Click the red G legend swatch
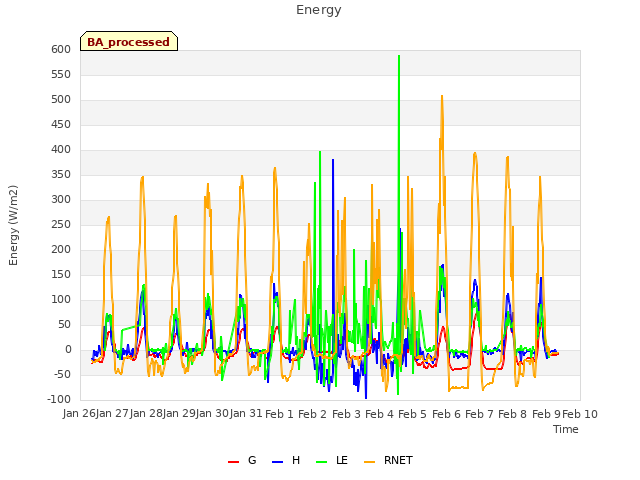 click(x=233, y=462)
